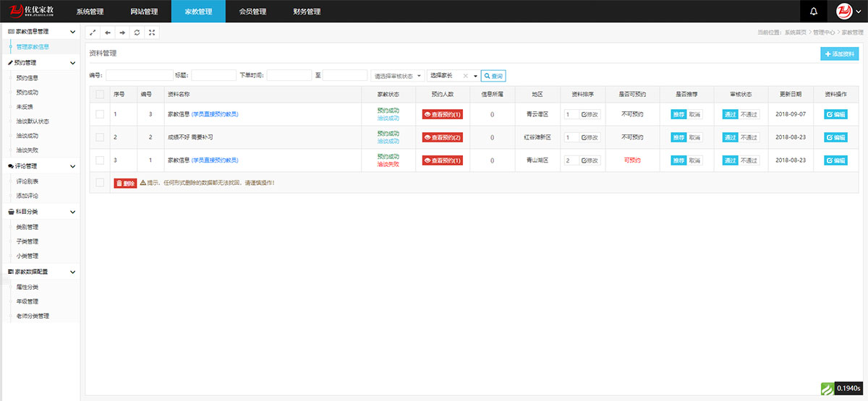868x401 pixels.
Task: Go back using the left arrow toolbar icon
Action: pos(108,33)
